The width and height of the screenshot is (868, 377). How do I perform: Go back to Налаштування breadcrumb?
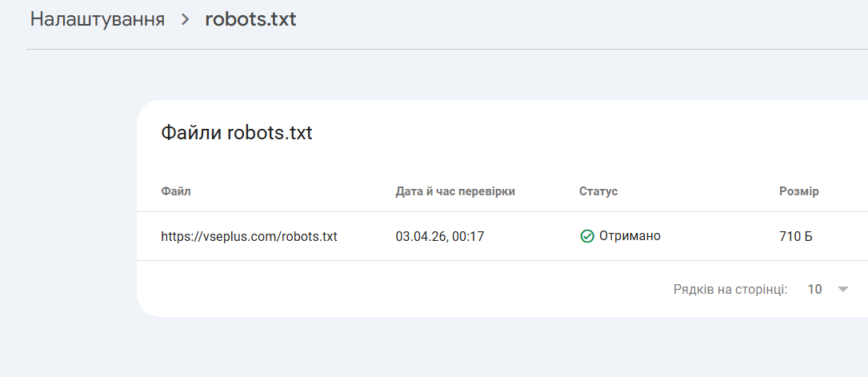[98, 19]
